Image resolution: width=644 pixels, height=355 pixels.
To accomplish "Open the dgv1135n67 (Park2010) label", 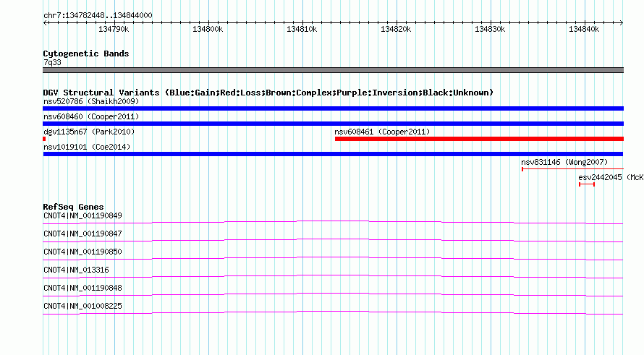I will click(x=89, y=132).
